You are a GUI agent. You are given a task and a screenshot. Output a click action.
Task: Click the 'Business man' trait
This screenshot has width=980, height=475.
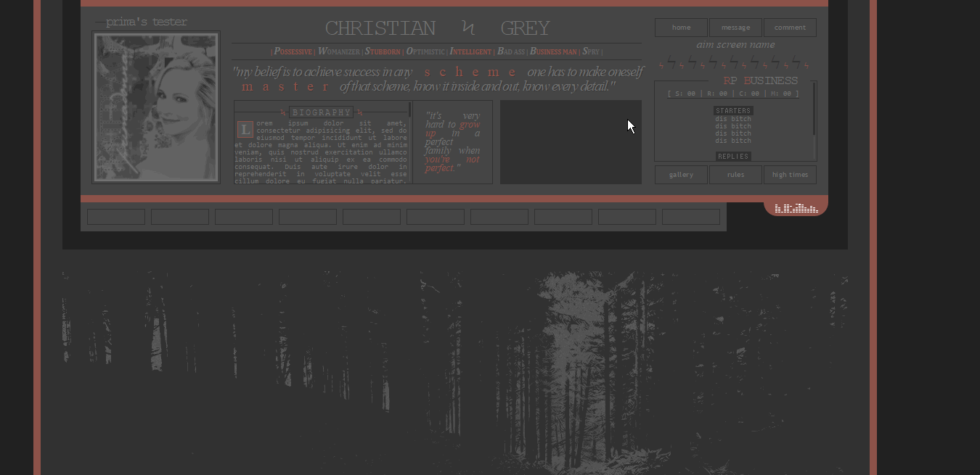553,51
